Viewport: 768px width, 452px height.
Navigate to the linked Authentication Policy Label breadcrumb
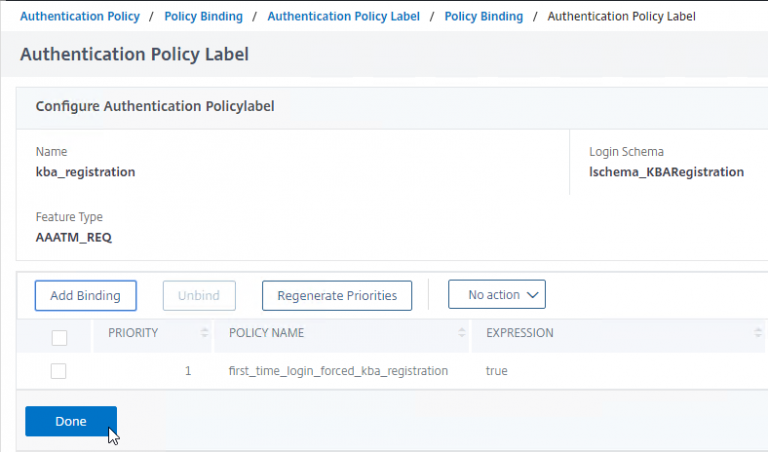coord(343,17)
